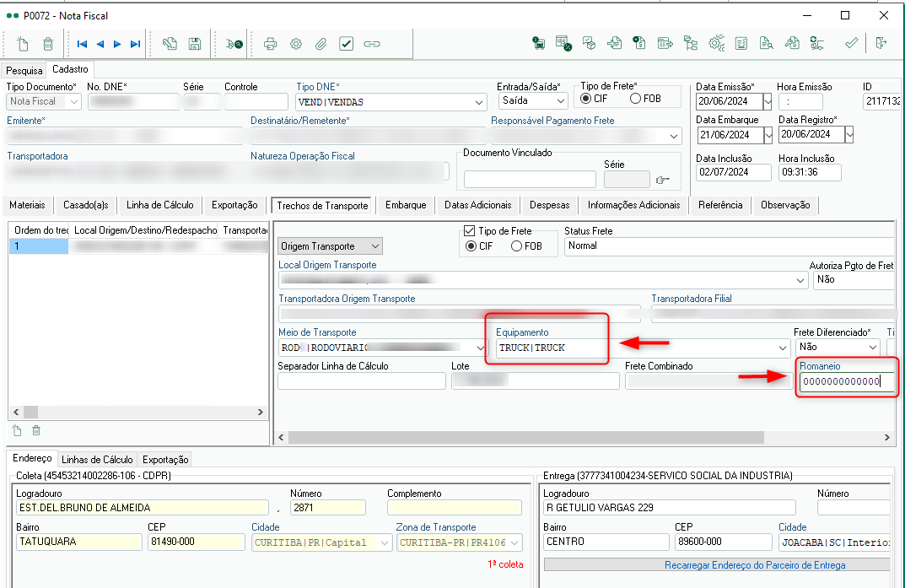
Task: Open the Tipo Documento dropdown
Action: tap(73, 101)
